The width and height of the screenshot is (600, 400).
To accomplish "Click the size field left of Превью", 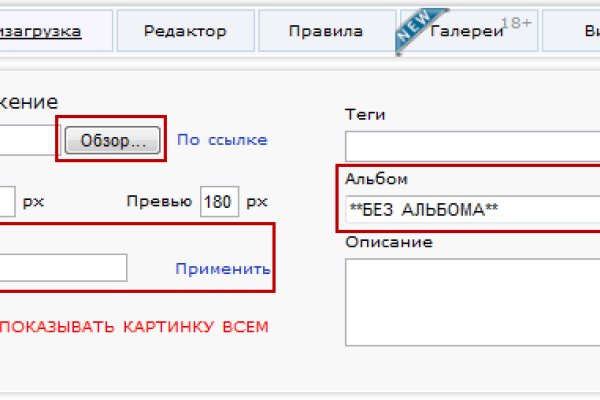I will (x=6, y=201).
